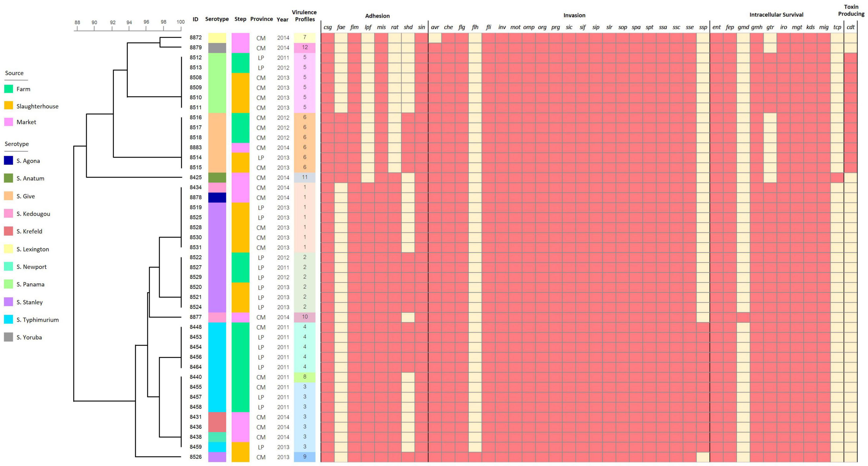Click the Province column header
This screenshot has width=868, height=466.
(261, 19)
